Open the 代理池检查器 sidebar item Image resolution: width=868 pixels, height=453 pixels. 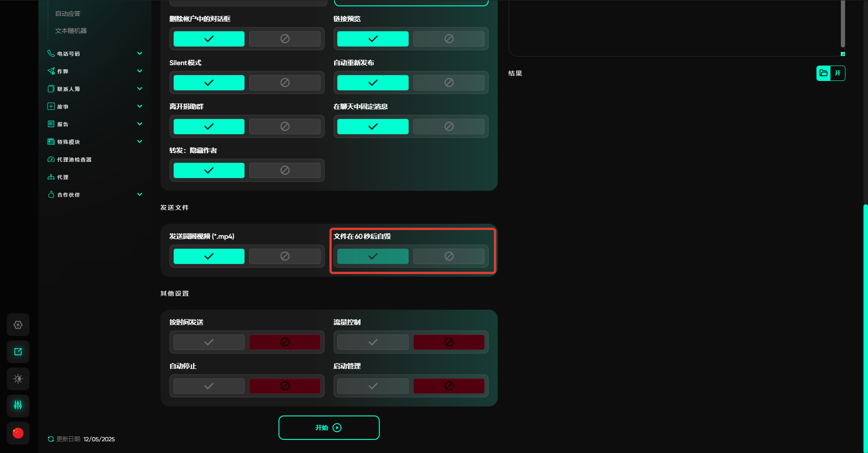[74, 160]
